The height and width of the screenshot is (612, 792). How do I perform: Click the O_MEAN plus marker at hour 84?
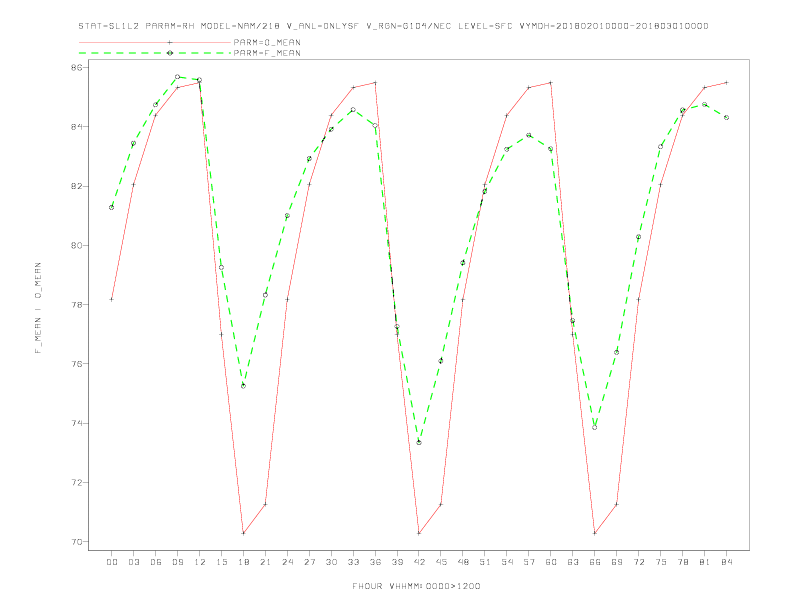[727, 82]
